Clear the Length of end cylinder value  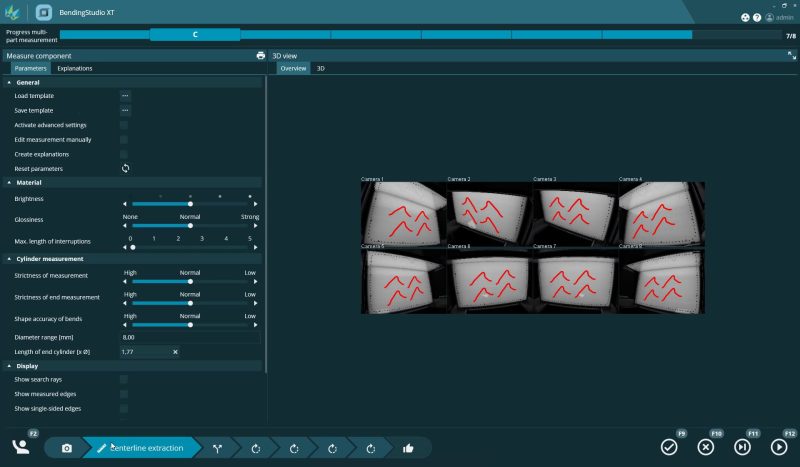coord(176,352)
